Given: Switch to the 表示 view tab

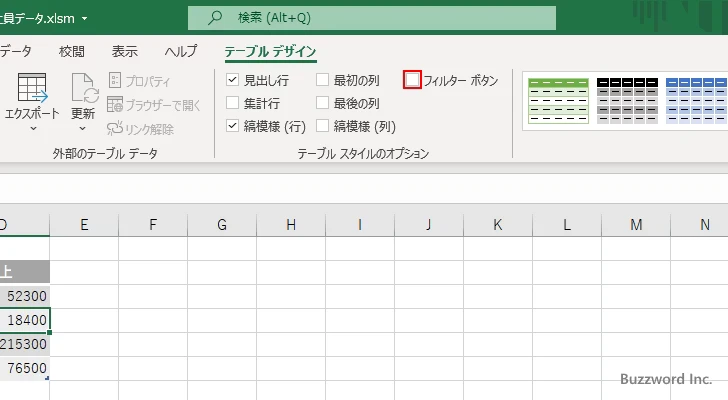Looking at the screenshot, I should click(x=124, y=51).
